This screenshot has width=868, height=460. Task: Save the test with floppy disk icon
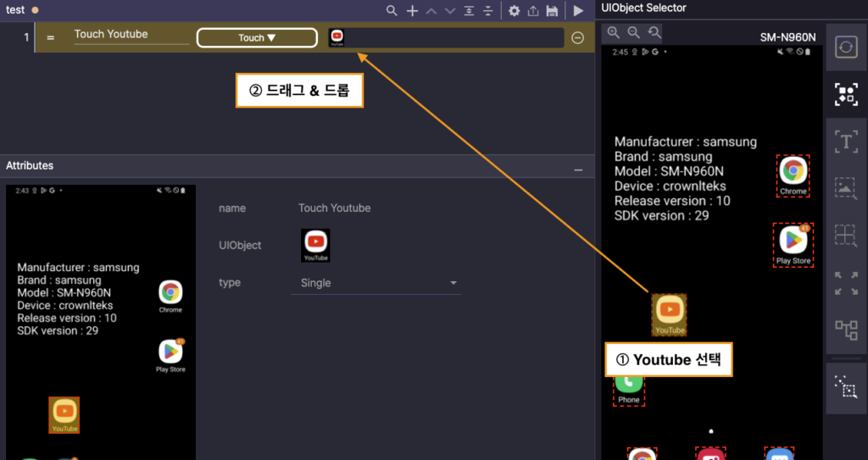553,11
